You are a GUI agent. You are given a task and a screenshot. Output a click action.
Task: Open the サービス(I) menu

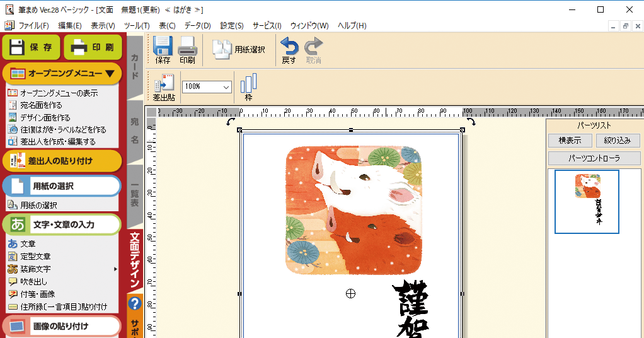[x=267, y=25]
